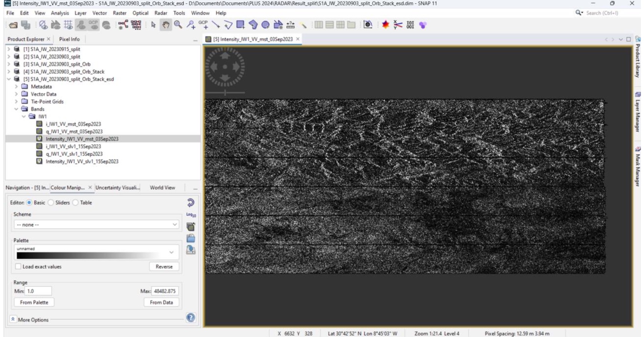Open the Layer Manager side panel

pos(638,112)
